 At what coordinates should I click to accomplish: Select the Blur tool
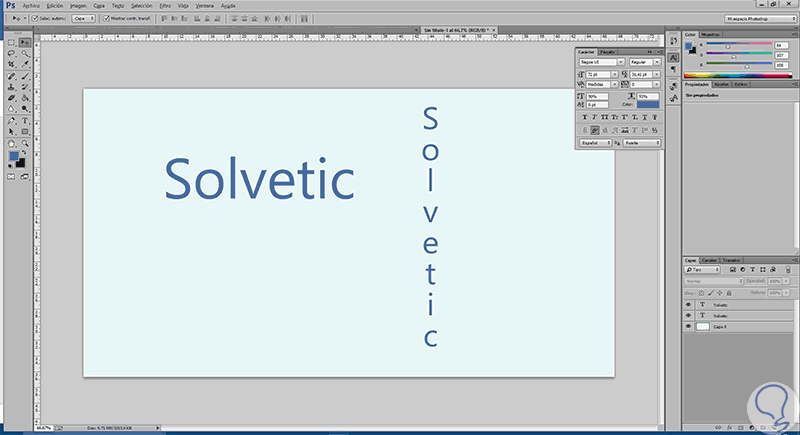(x=11, y=109)
